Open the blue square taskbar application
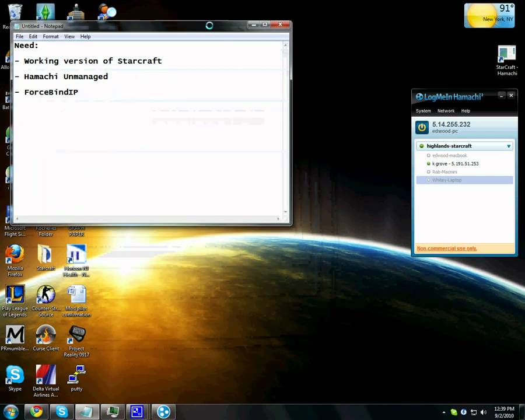The width and height of the screenshot is (525, 420). pos(138,412)
